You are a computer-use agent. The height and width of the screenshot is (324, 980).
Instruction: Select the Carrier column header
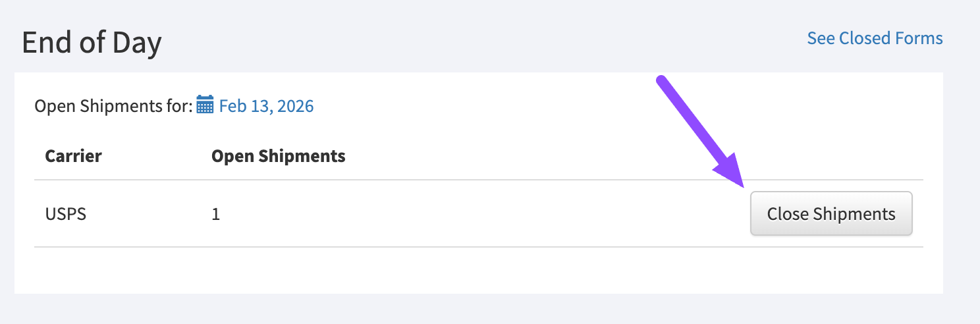(x=73, y=156)
